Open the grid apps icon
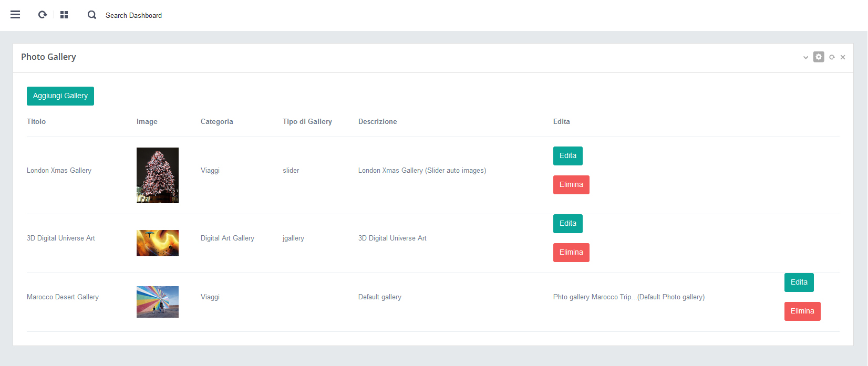Viewport: 868px width, 366px height. tap(64, 15)
